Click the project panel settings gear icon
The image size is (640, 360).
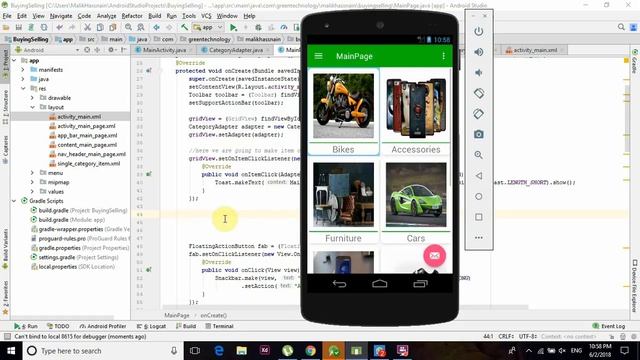click(111, 50)
